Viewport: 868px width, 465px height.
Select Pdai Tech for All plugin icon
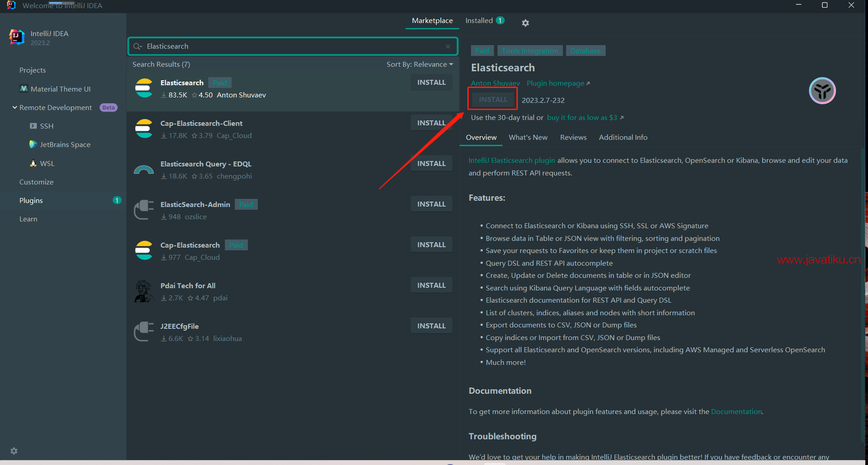(x=144, y=291)
